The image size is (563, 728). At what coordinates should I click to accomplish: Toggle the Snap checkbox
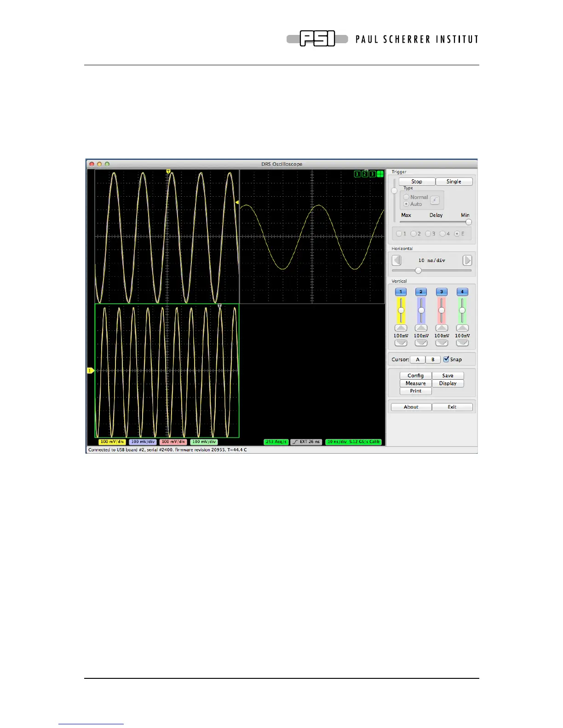pyautogui.click(x=446, y=359)
